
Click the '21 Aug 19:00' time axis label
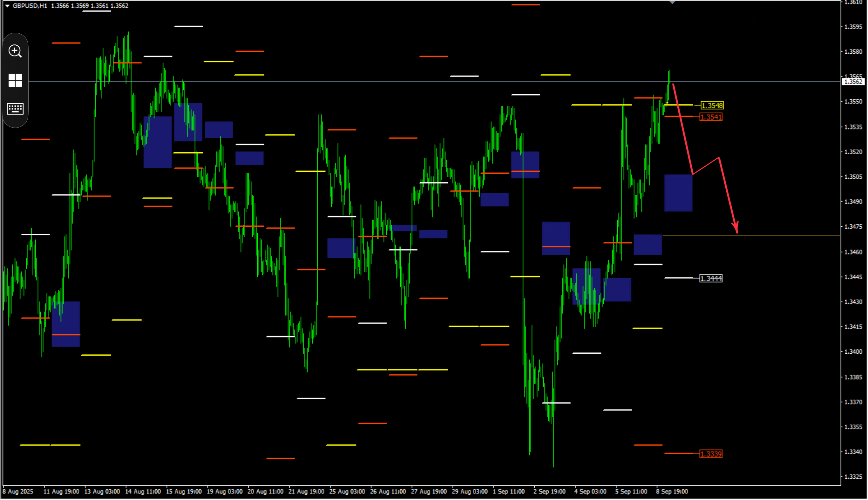[x=306, y=491]
